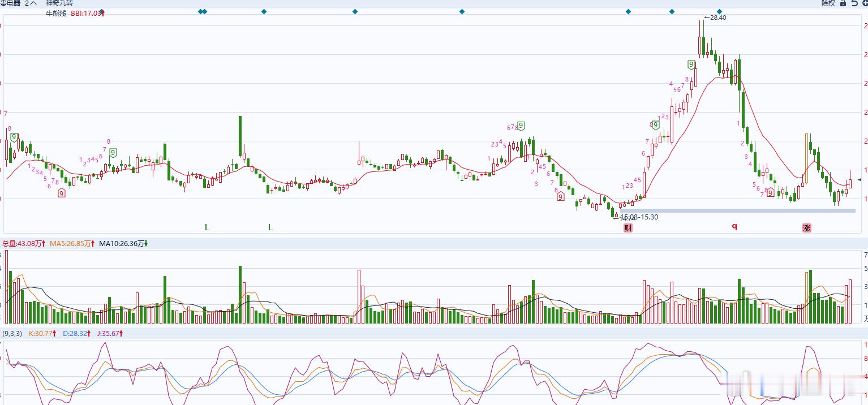This screenshot has height=405, width=868.
Task: Collapse the indicator list using the 2 ^ chevron
Action: click(x=31, y=3)
